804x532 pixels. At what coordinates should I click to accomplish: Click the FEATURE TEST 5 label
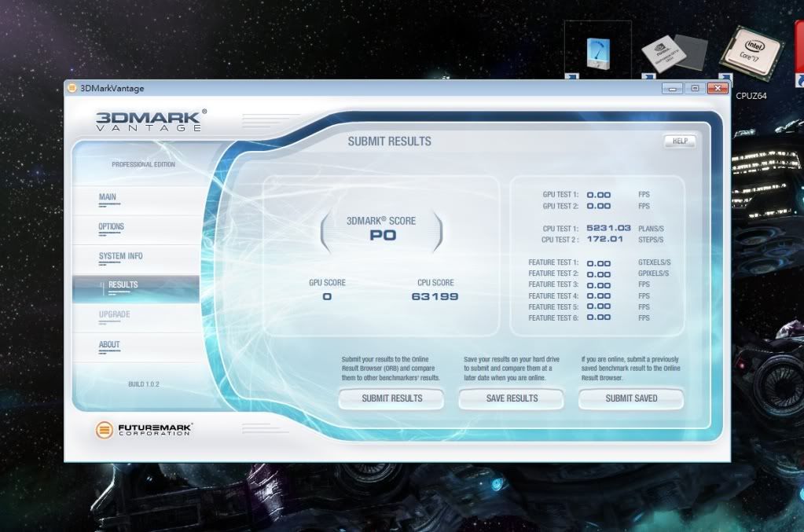(553, 307)
